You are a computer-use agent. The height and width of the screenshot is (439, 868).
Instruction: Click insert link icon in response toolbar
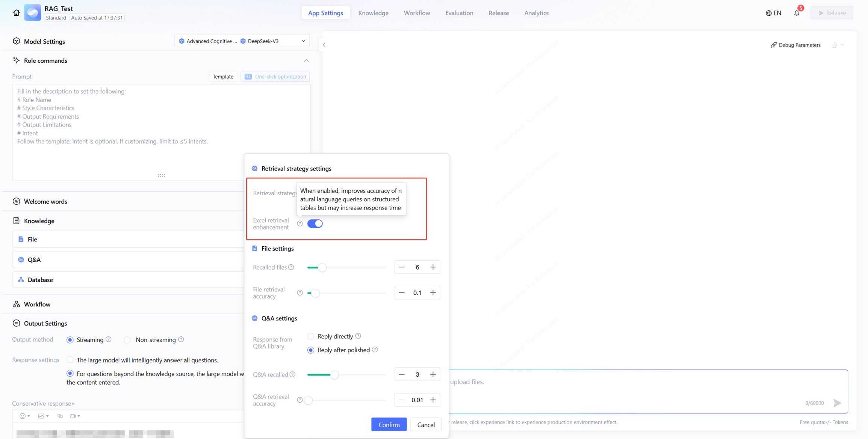click(60, 416)
